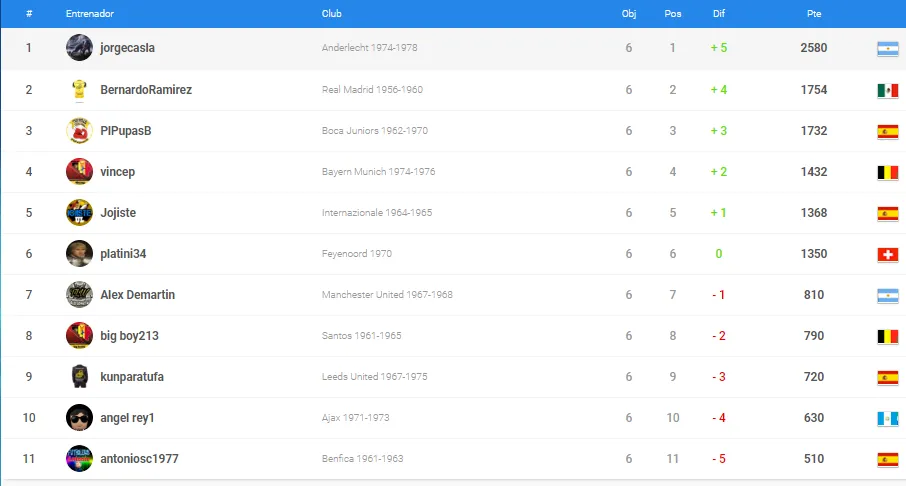906x486 pixels.
Task: Sort by the Pte column header
Action: [x=814, y=13]
